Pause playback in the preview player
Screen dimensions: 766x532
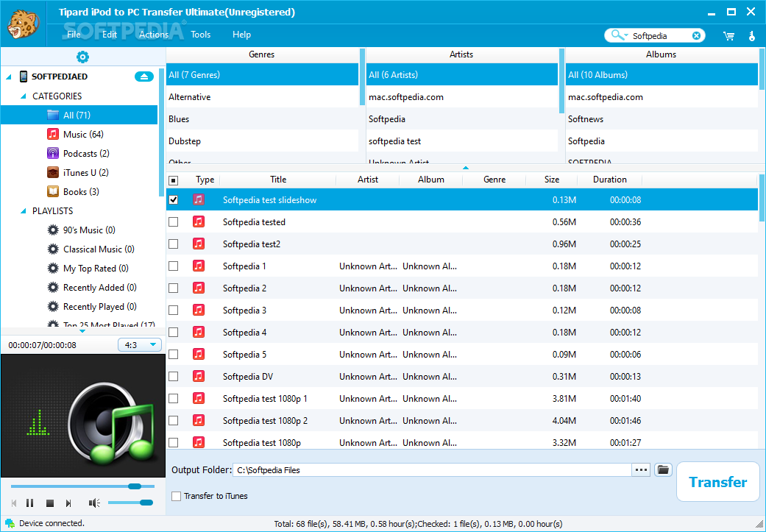(x=30, y=503)
